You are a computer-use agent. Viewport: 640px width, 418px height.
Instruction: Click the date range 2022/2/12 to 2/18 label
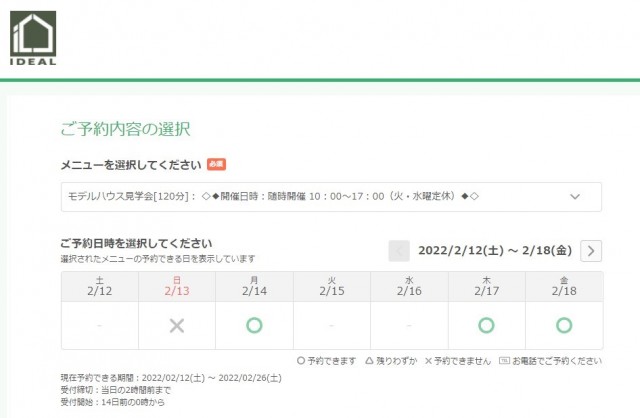(x=495, y=251)
